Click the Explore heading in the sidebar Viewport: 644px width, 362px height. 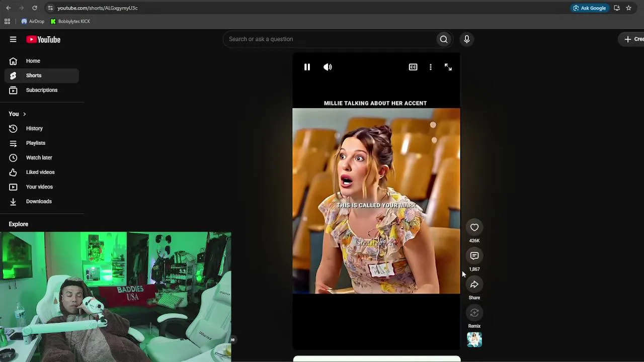pyautogui.click(x=19, y=224)
